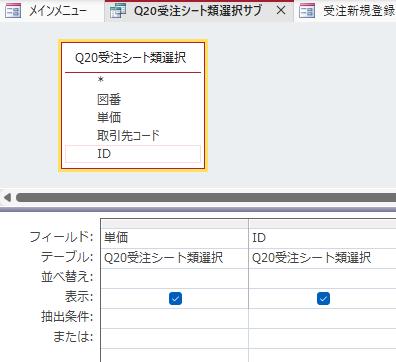Click the 抽出条件 cell for 単価
This screenshot has width=396, height=362.
click(x=174, y=318)
